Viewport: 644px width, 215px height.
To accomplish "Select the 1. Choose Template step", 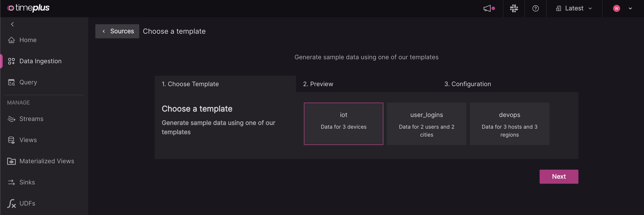I will [225, 84].
